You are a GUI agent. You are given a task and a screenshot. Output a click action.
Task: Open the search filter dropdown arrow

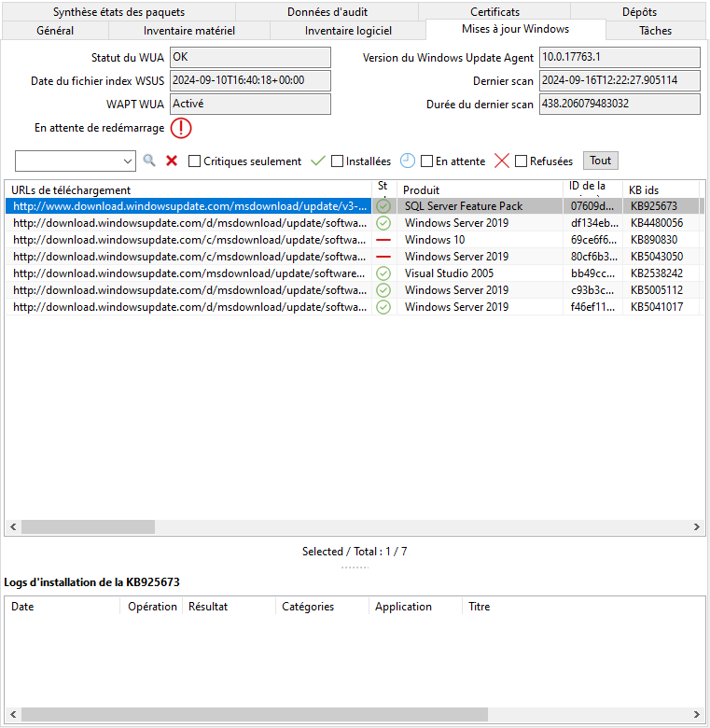click(x=129, y=161)
